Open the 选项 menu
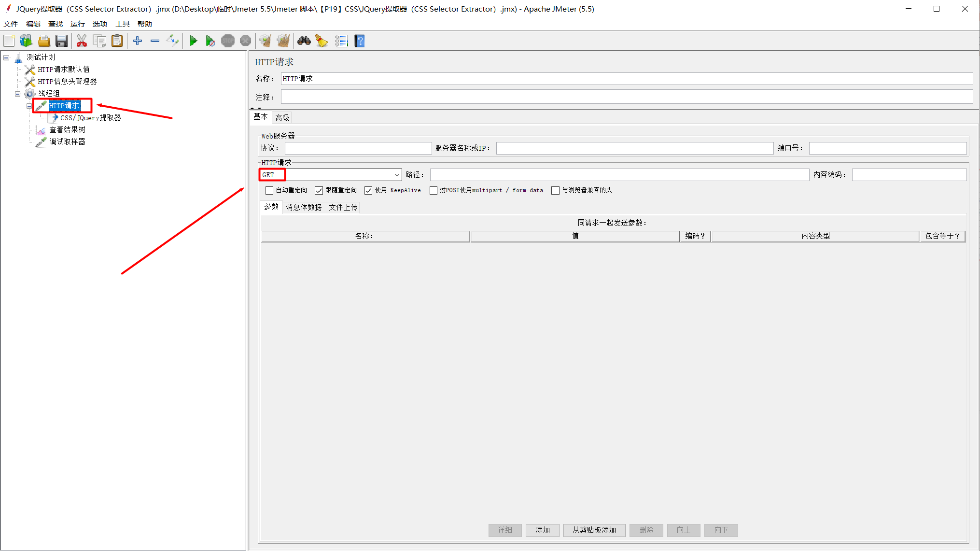 point(100,24)
